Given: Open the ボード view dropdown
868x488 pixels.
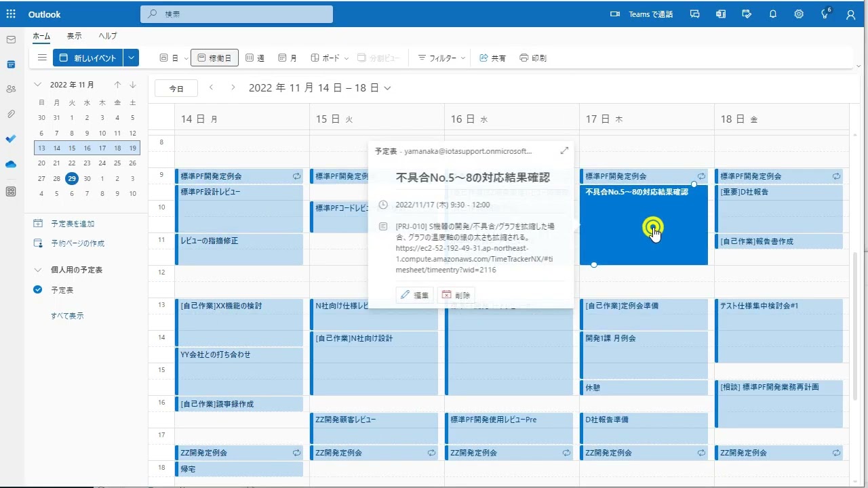Looking at the screenshot, I should pos(330,58).
